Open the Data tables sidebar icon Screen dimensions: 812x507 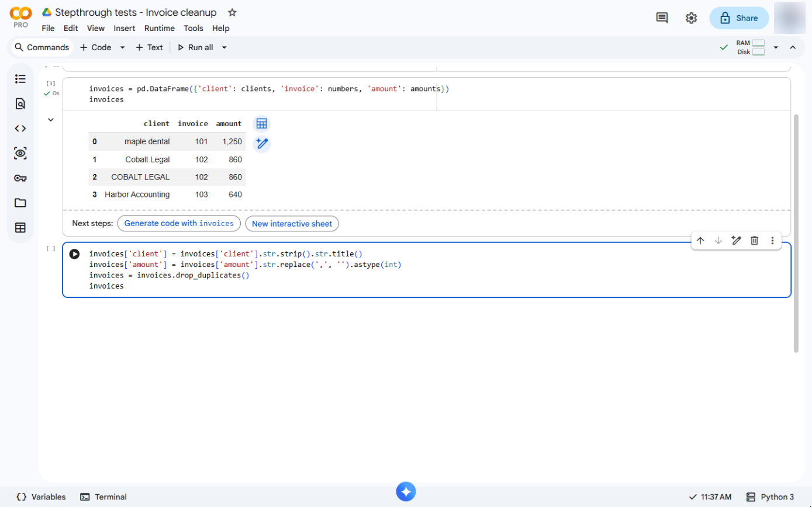coord(20,228)
